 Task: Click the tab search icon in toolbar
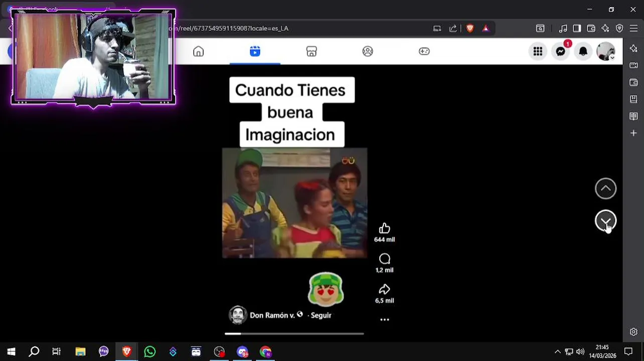pyautogui.click(x=540, y=29)
